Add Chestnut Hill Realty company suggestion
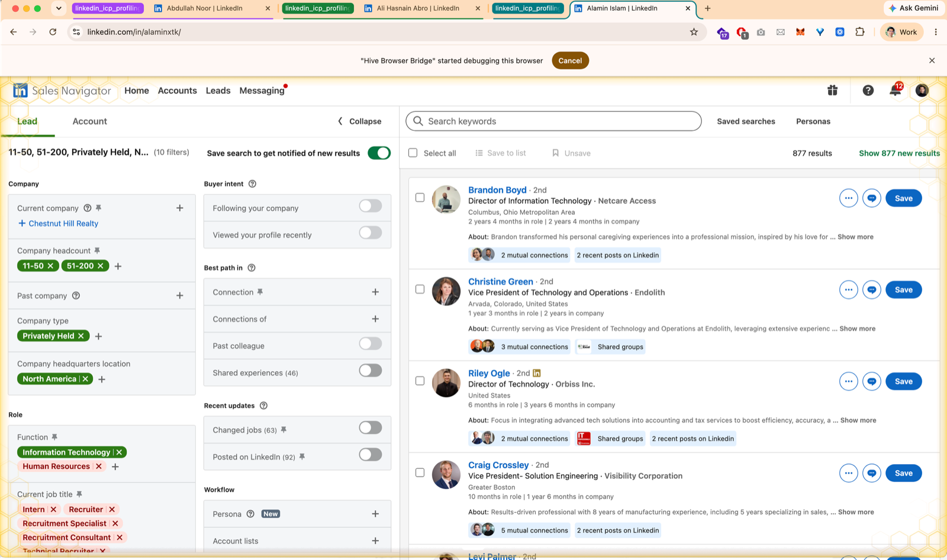The height and width of the screenshot is (560, 947). coord(58,224)
